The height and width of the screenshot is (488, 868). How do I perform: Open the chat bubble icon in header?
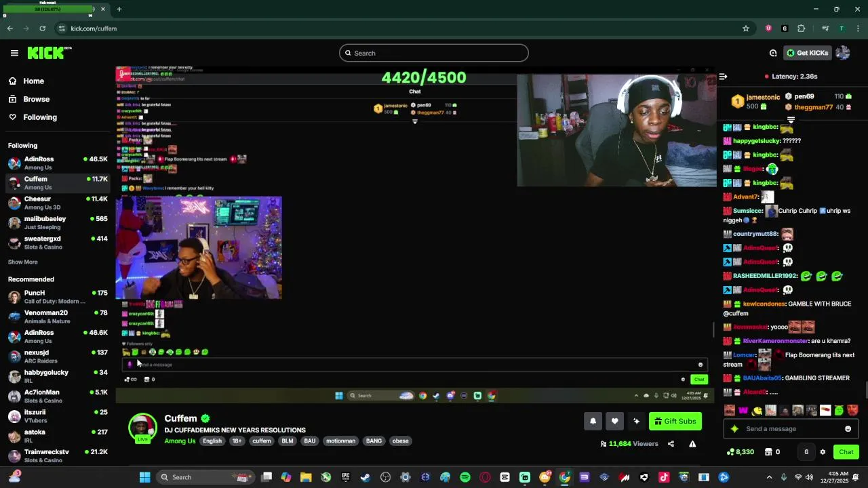(x=773, y=53)
